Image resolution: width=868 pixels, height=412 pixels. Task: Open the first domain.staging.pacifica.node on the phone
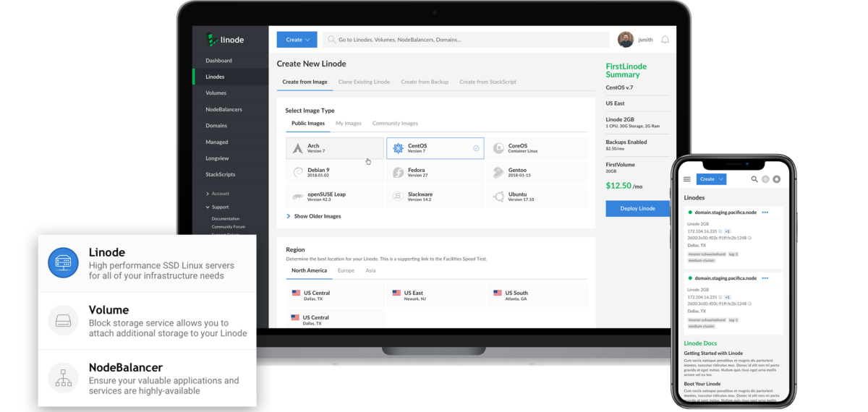point(726,213)
